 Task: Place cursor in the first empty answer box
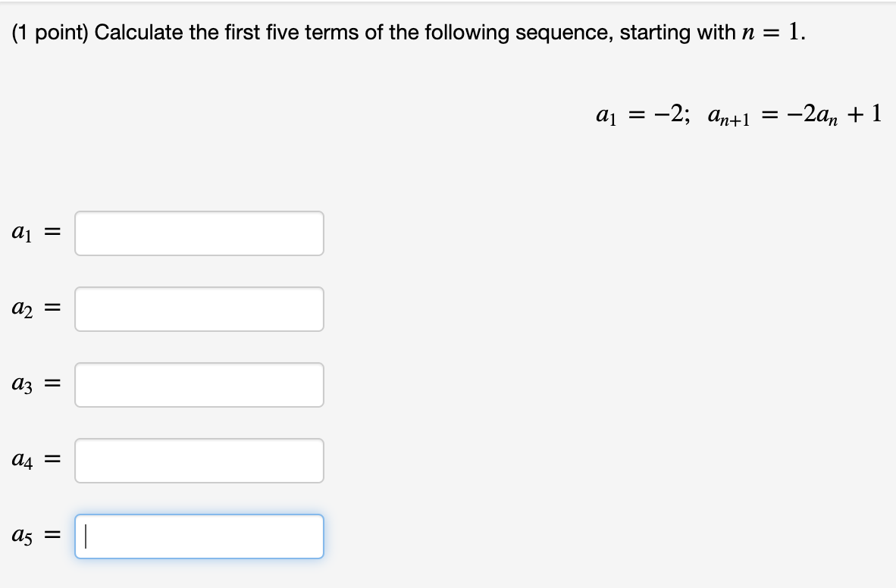click(x=199, y=233)
